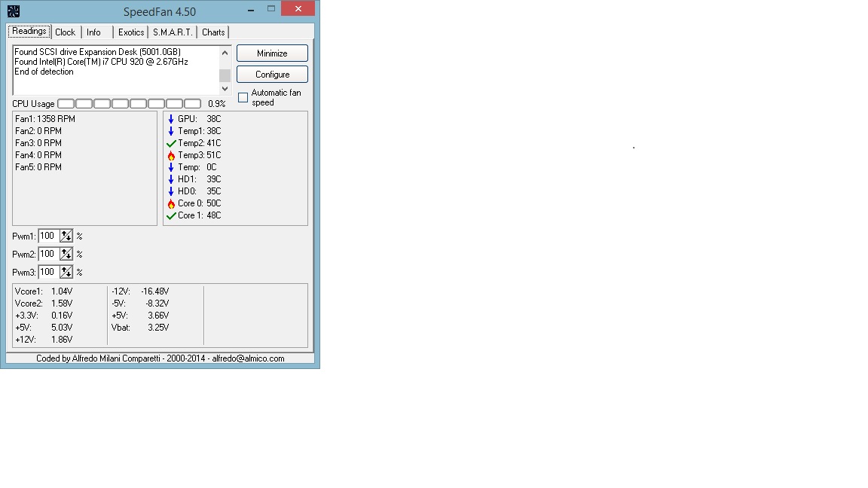Screen dimensions: 868x488
Task: Click the 'Coded by Alfredo Milani Comparetti' status bar
Action: (x=160, y=358)
